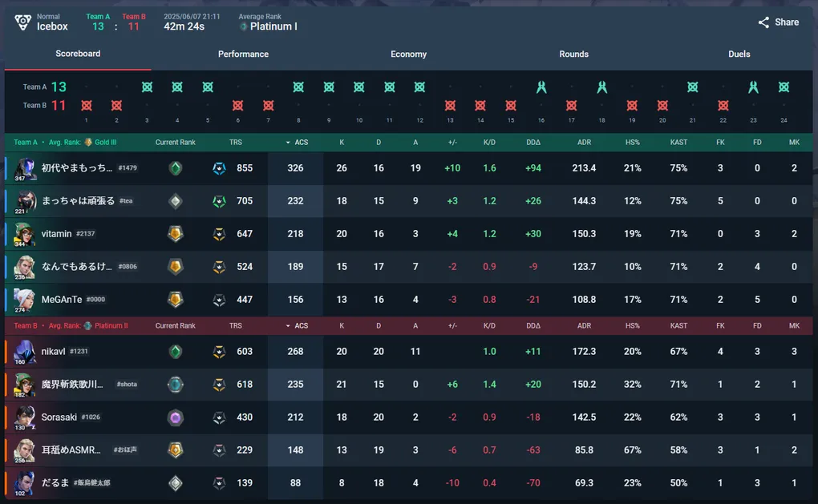Click round 24 Team A elimination icon
The image size is (818, 504).
pos(784,87)
